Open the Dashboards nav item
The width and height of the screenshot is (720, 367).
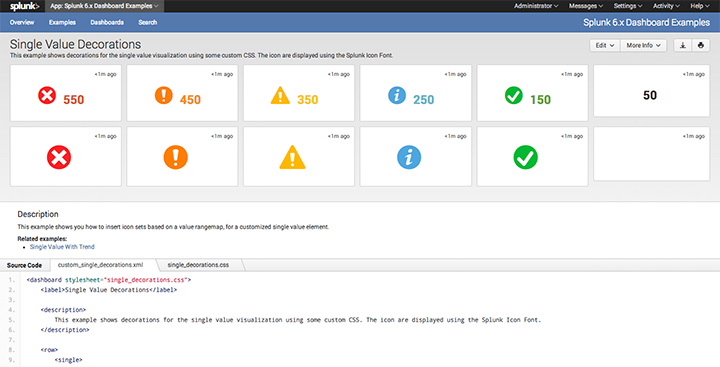coord(107,22)
